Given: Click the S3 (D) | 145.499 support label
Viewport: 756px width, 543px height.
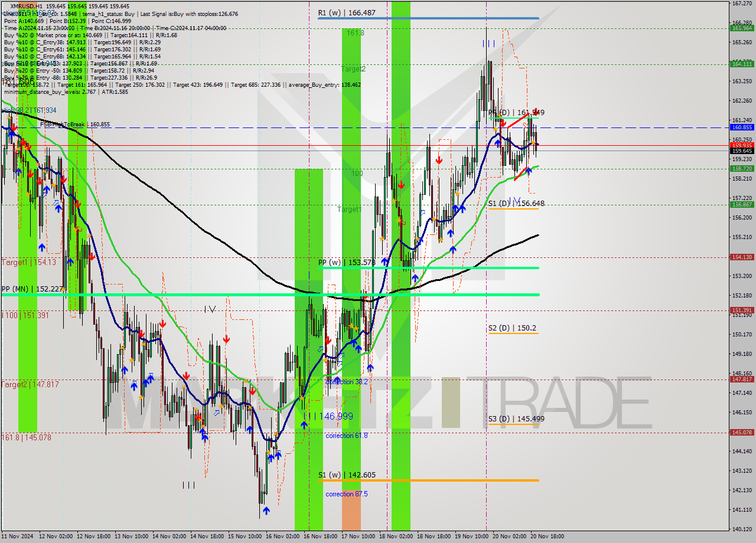Looking at the screenshot, I should click(516, 418).
